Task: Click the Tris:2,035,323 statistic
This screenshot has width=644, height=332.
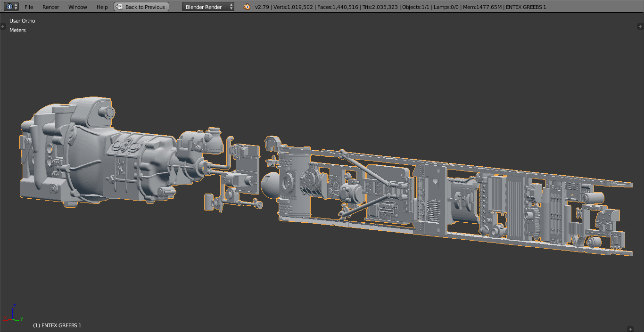Action: tap(379, 7)
